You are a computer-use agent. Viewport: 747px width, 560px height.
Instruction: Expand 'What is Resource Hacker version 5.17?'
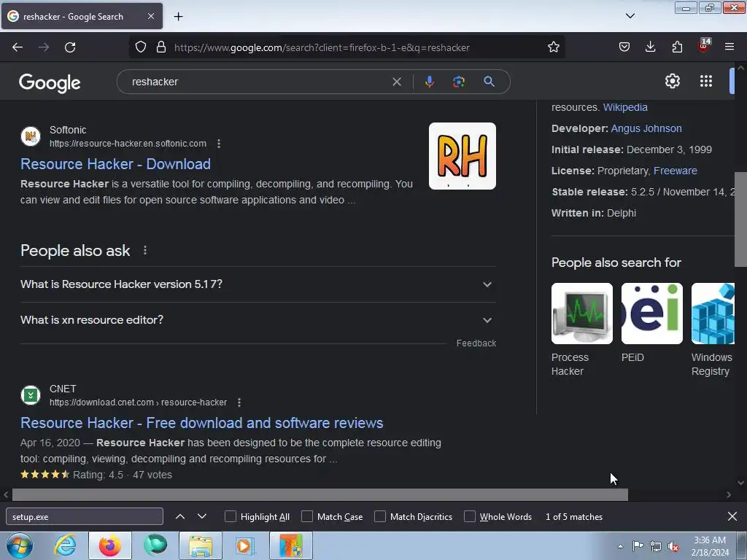click(x=258, y=284)
